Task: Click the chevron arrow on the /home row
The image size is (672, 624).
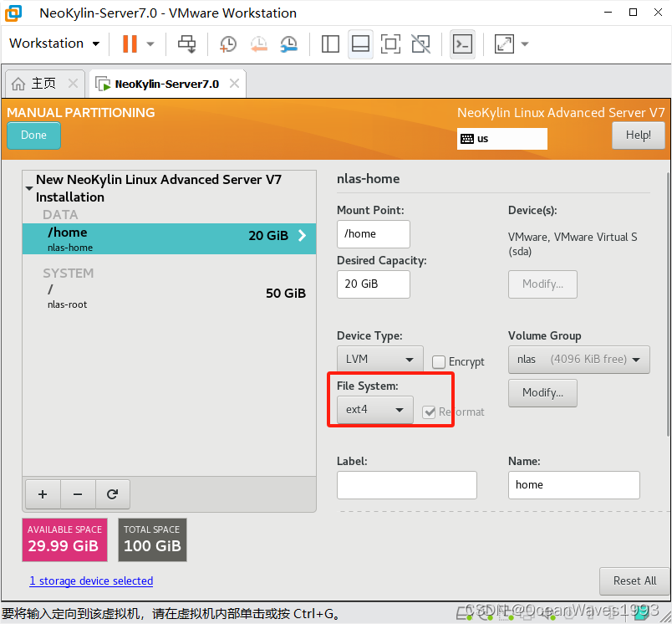Action: point(302,235)
